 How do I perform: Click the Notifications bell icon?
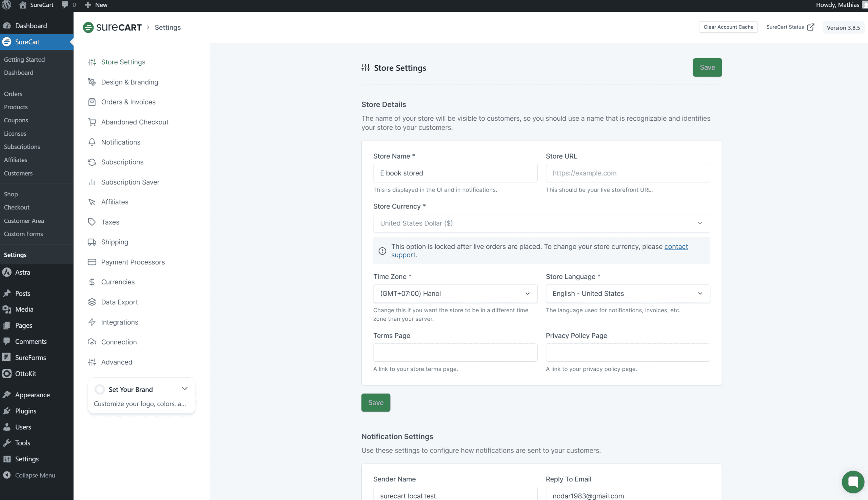click(x=92, y=142)
